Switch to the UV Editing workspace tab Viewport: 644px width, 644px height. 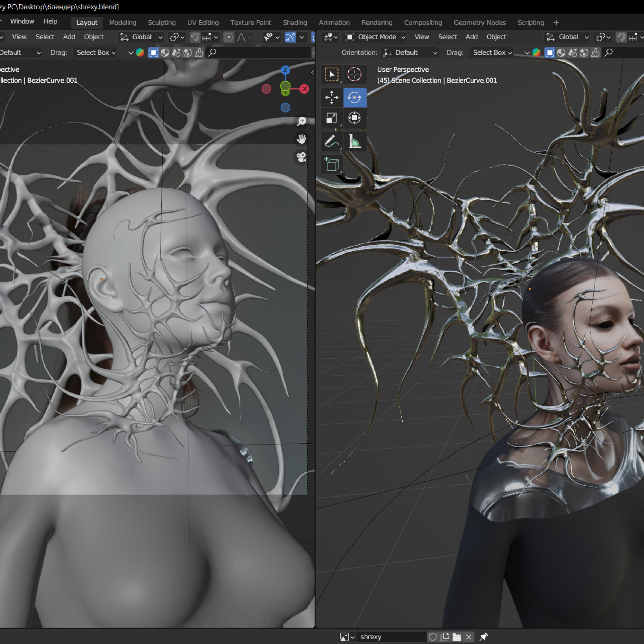tap(203, 23)
